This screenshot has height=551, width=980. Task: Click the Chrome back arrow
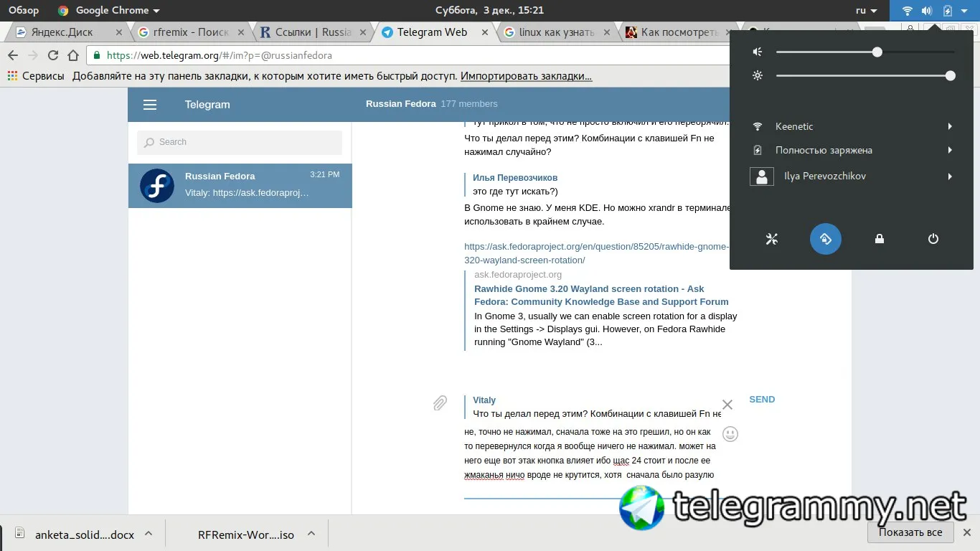pos(13,55)
